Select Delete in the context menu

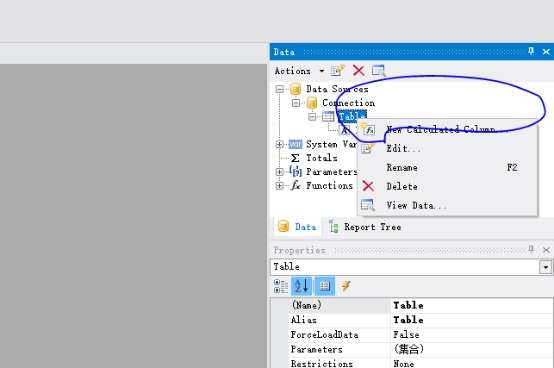tap(447, 186)
